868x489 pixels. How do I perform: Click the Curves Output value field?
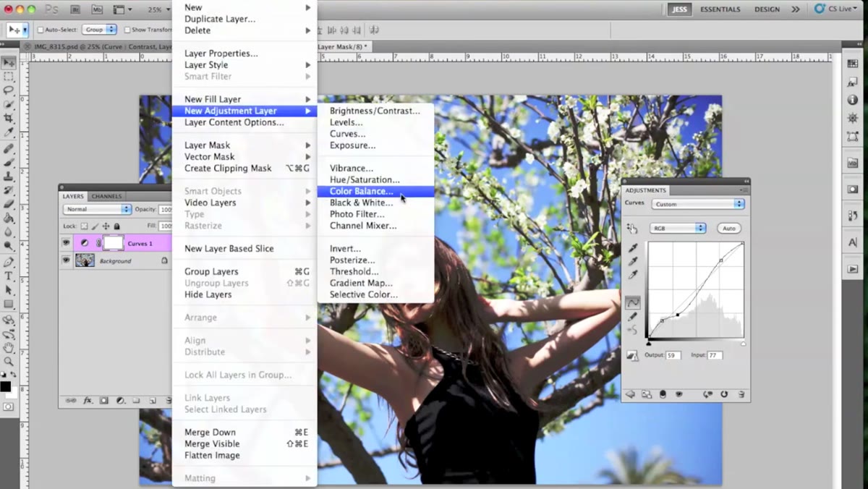coord(673,355)
